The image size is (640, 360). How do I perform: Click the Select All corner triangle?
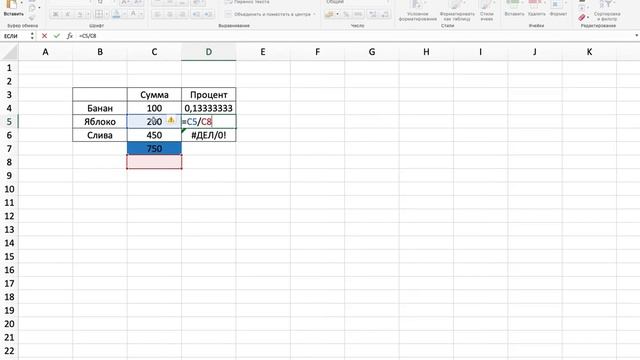9,52
